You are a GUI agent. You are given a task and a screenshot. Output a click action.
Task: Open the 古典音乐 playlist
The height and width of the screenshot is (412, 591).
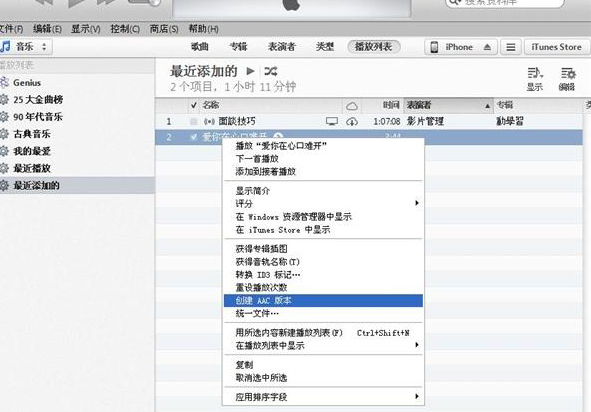click(32, 134)
